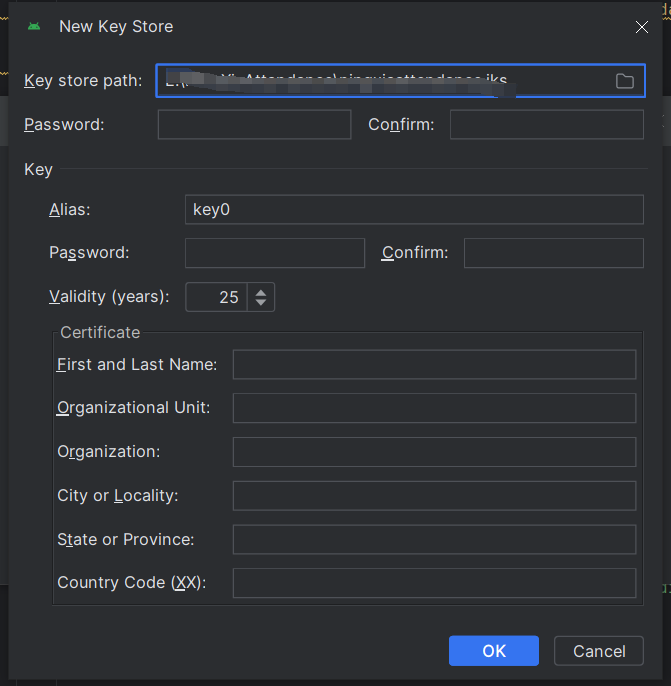Focus the key Confirm field under Alias

pyautogui.click(x=554, y=253)
